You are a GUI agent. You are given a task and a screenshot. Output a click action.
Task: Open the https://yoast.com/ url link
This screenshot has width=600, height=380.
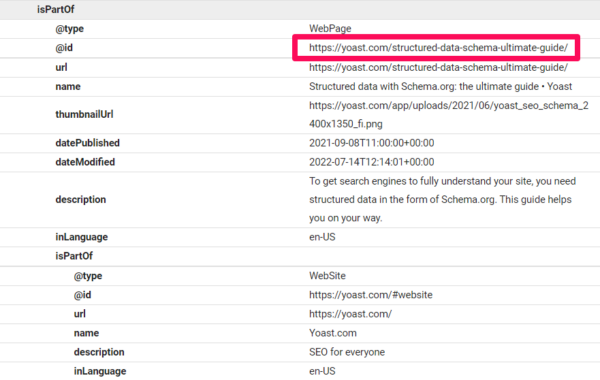pyautogui.click(x=351, y=314)
